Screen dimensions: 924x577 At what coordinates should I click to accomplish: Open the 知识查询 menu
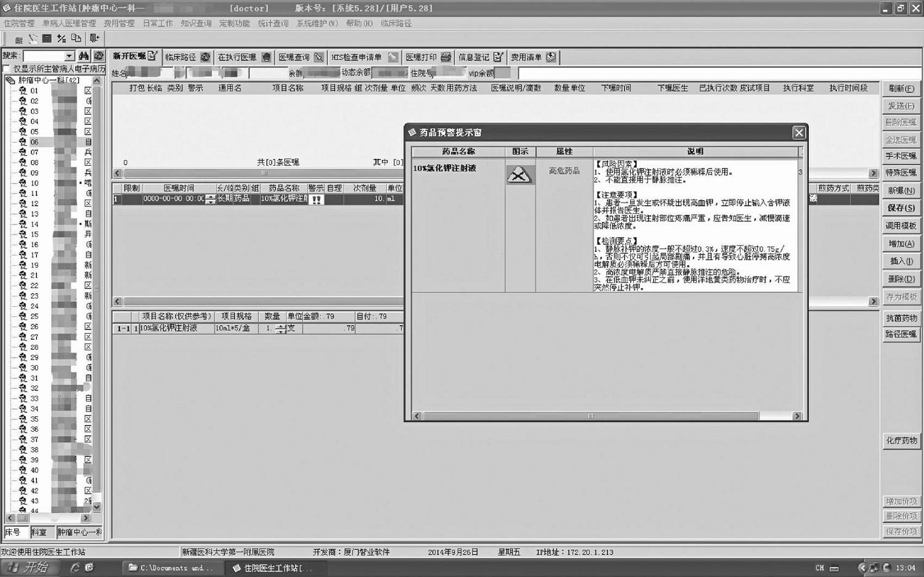[196, 23]
